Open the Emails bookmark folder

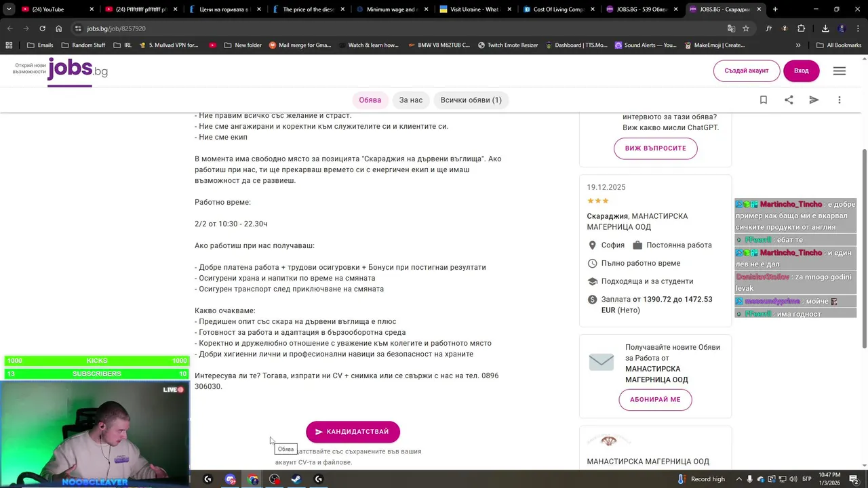(x=39, y=45)
